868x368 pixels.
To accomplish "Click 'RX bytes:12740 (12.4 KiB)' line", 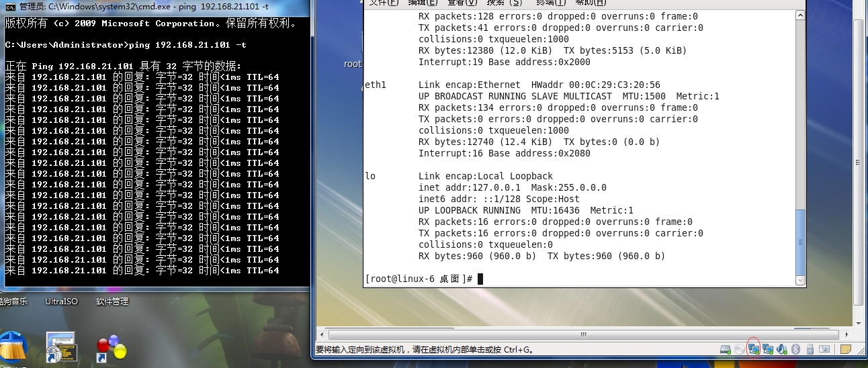I will pos(539,142).
